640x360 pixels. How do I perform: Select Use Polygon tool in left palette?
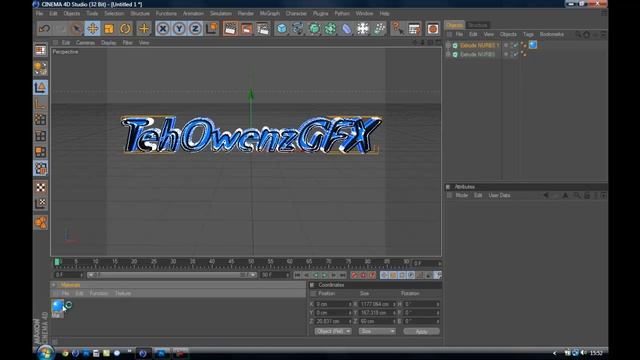coord(40,152)
